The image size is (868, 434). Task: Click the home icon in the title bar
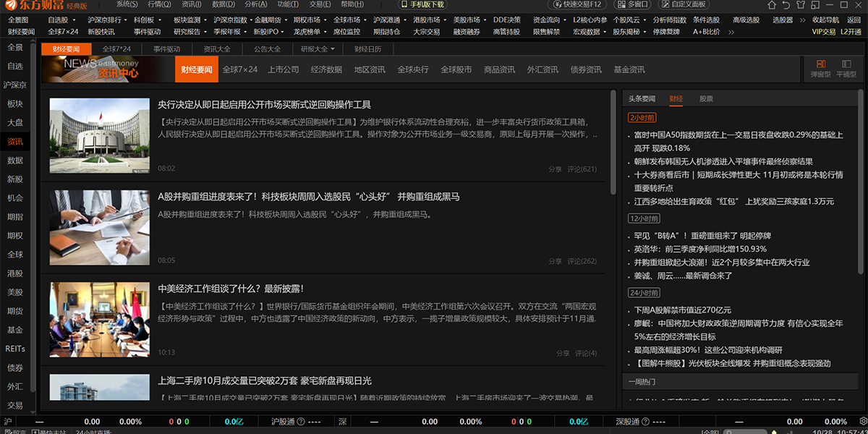pos(773,5)
